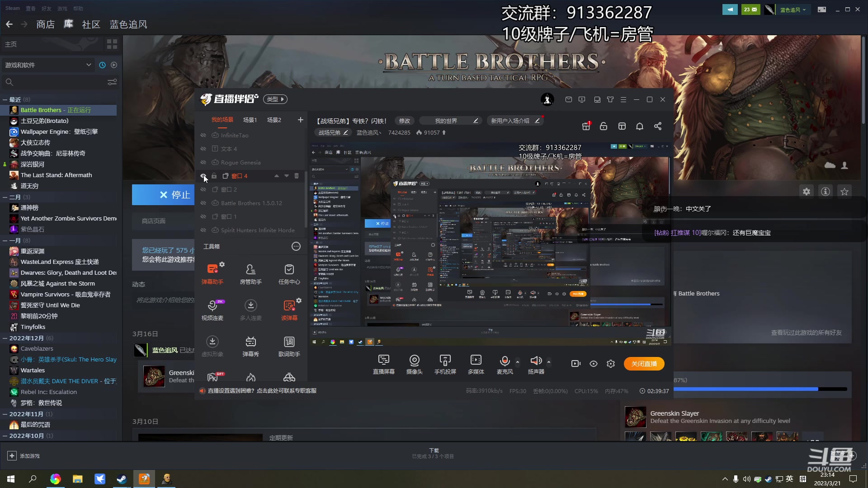Open 蓝色追风 account dropdown in Steam
This screenshot has width=868, height=488.
tap(793, 9)
